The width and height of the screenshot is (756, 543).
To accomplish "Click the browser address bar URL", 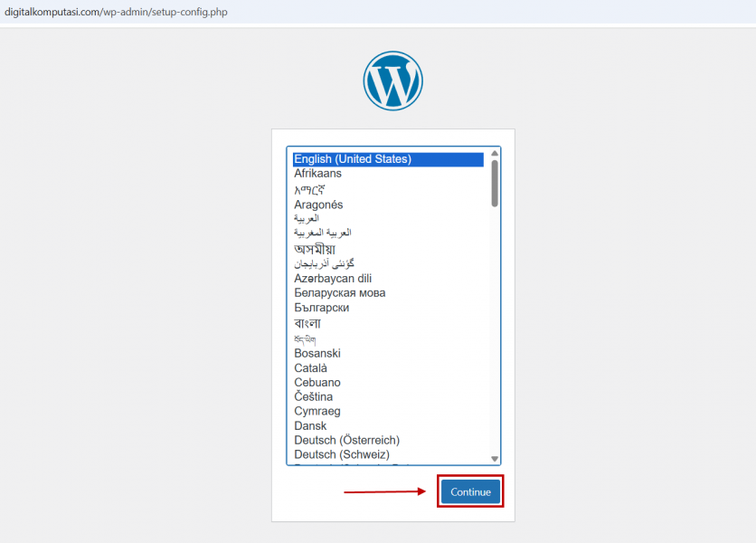I will (x=116, y=12).
